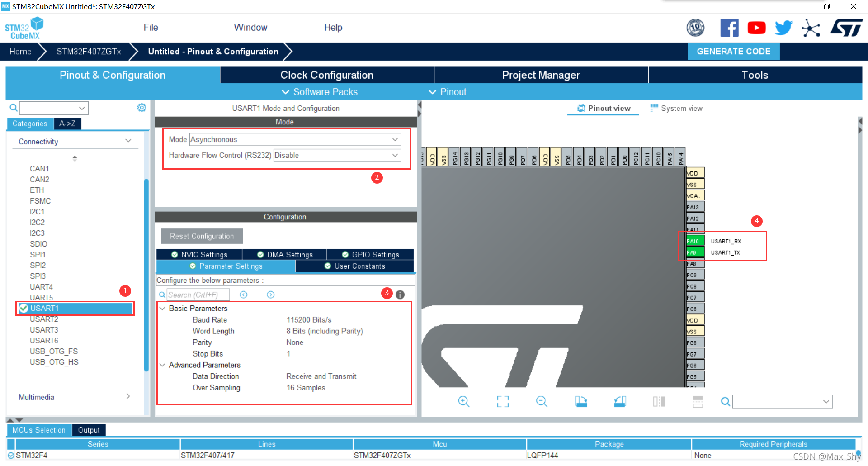868x466 pixels.
Task: Open the Software Packs dropdown
Action: click(320, 92)
